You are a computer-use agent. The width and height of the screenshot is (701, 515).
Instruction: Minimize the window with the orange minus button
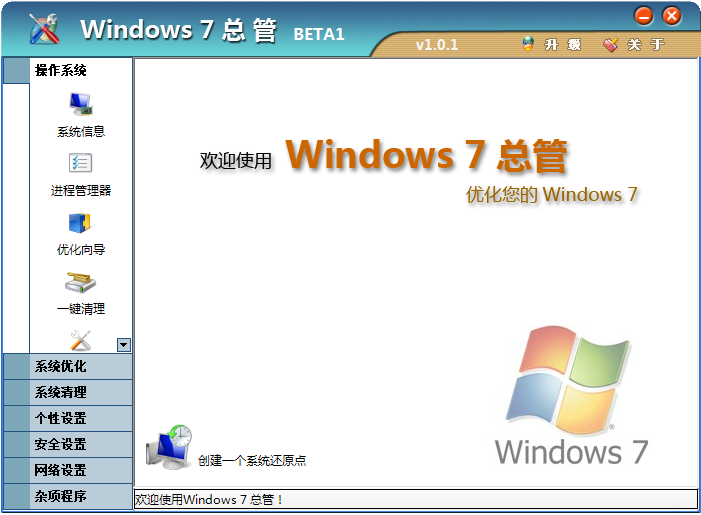(644, 17)
